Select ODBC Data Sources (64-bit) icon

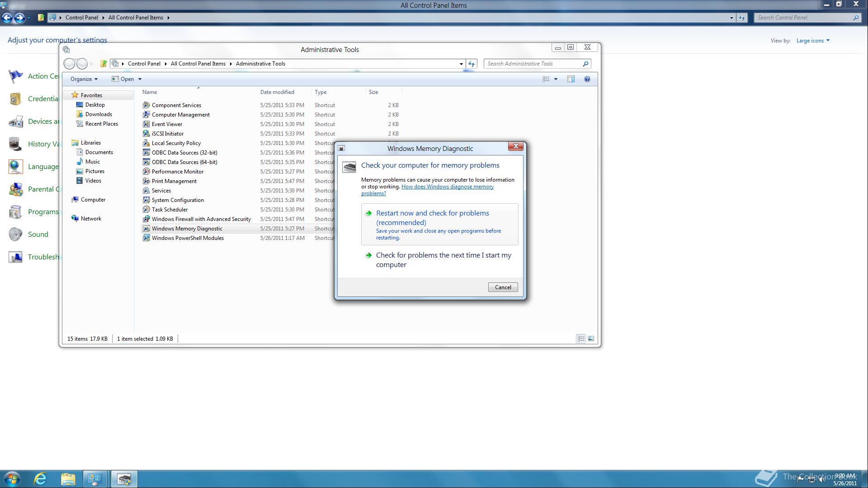146,162
